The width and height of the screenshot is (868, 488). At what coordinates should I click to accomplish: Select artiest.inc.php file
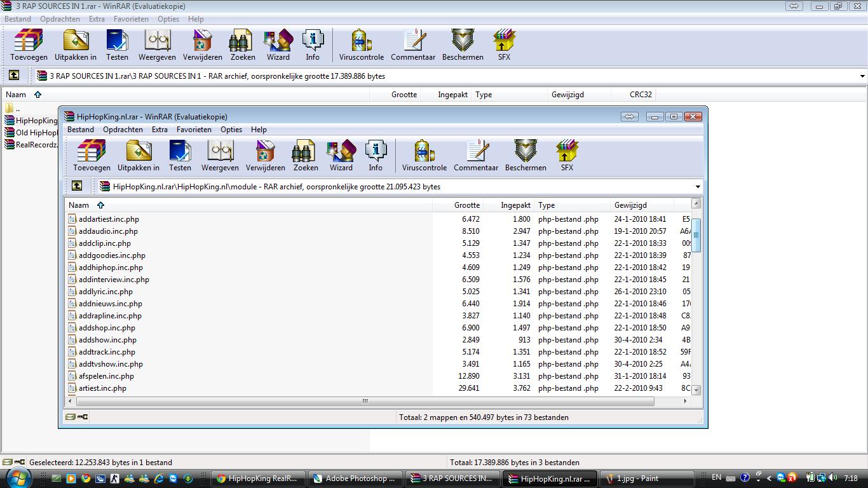point(102,388)
